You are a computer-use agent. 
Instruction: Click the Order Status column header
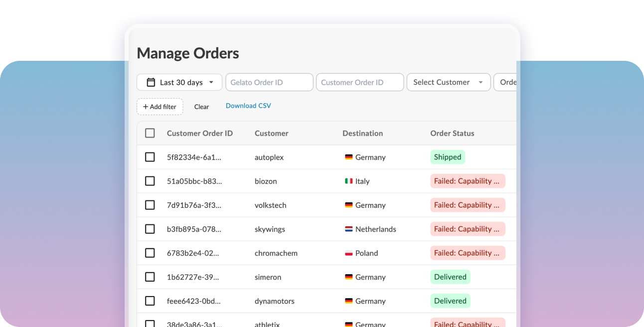point(452,133)
